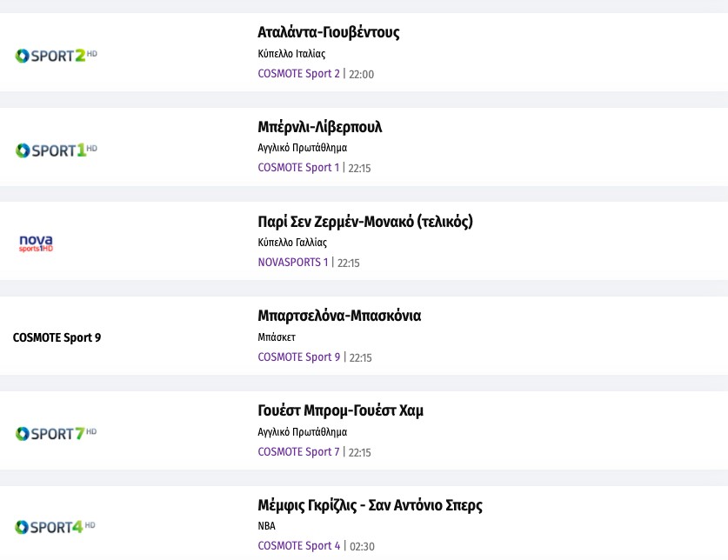Click the purple COSMOTE Sport 2 channel link

click(299, 74)
